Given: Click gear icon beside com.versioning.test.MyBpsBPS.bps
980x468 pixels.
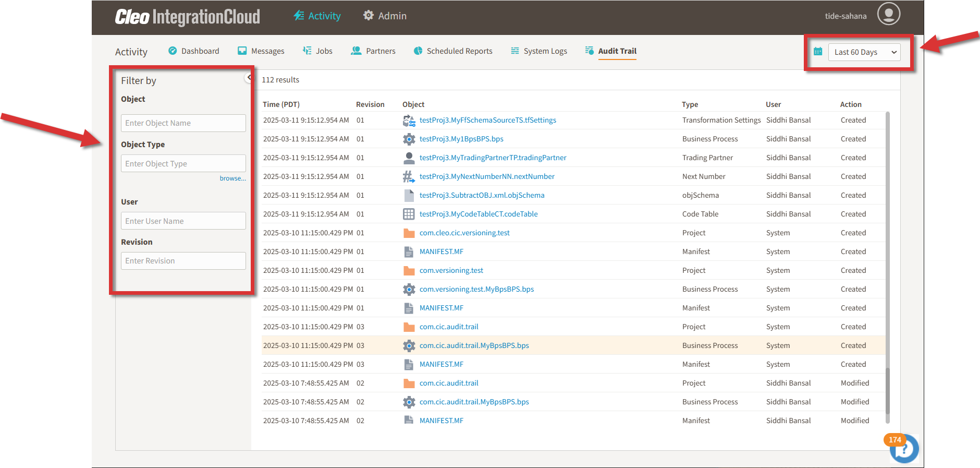Looking at the screenshot, I should coord(409,289).
